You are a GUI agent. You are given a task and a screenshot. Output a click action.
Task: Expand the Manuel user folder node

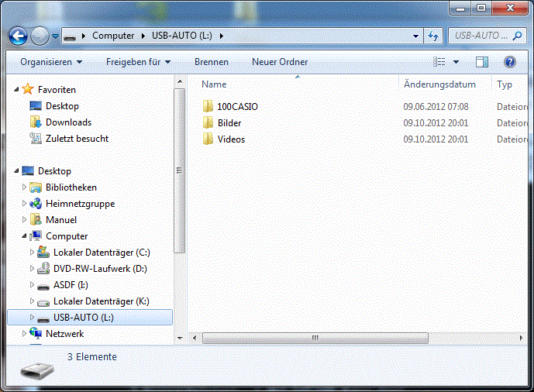click(24, 219)
